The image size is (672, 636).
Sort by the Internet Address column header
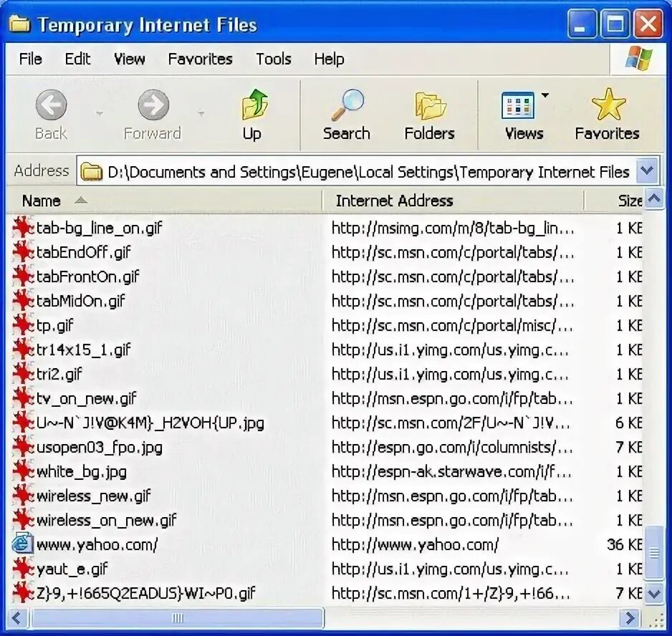coord(453,201)
